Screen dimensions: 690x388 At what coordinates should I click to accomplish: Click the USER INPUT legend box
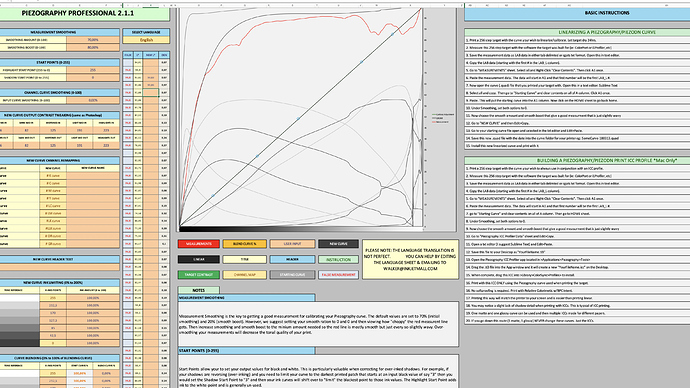[x=292, y=244]
